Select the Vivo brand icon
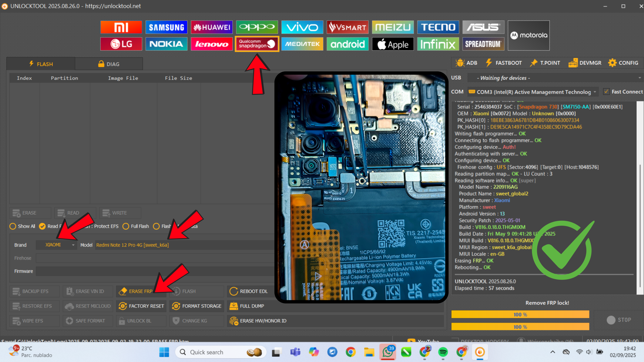 click(302, 27)
